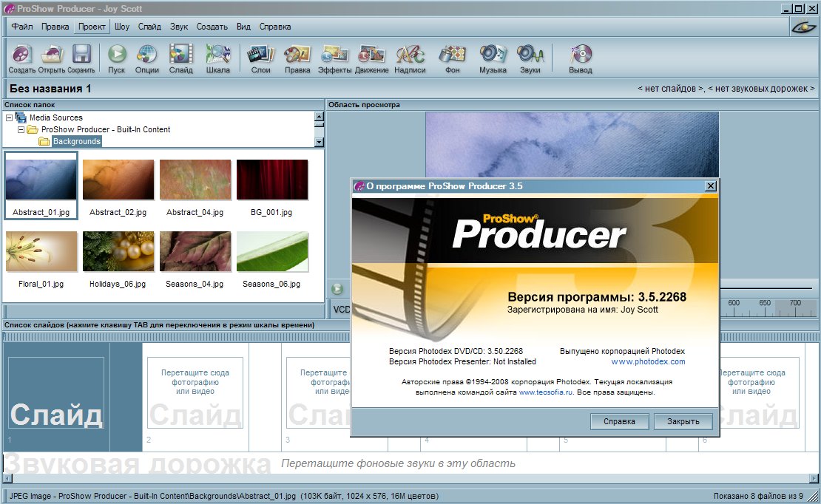Click the green play button under preview
821x504 pixels.
(337, 289)
